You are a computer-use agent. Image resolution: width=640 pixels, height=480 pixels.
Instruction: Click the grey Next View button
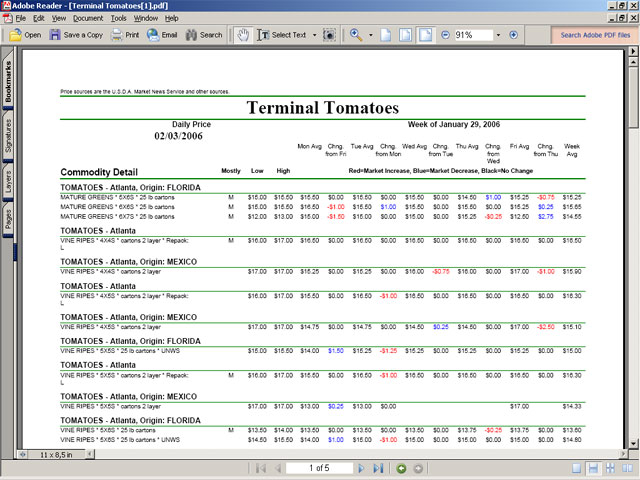coord(418,469)
